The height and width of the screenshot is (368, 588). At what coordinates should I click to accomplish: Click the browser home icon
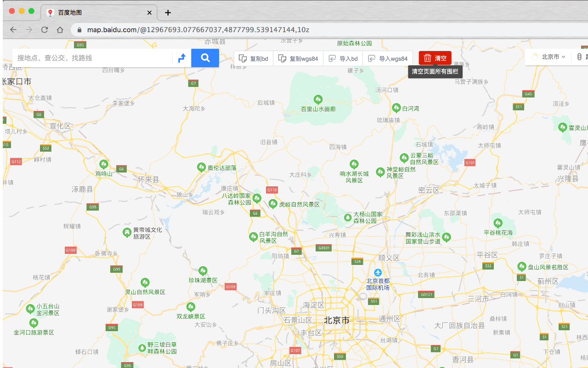(60, 29)
